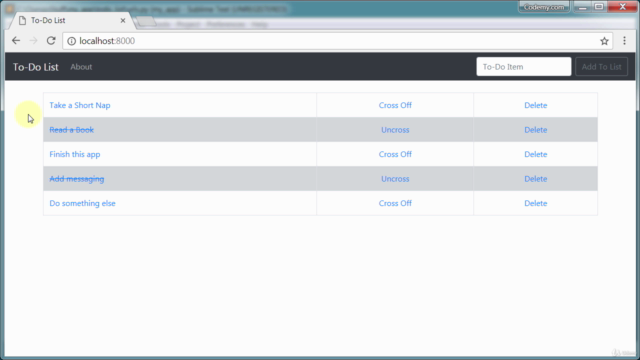Focus the To-Do Item input field
This screenshot has height=360, width=640.
524,67
